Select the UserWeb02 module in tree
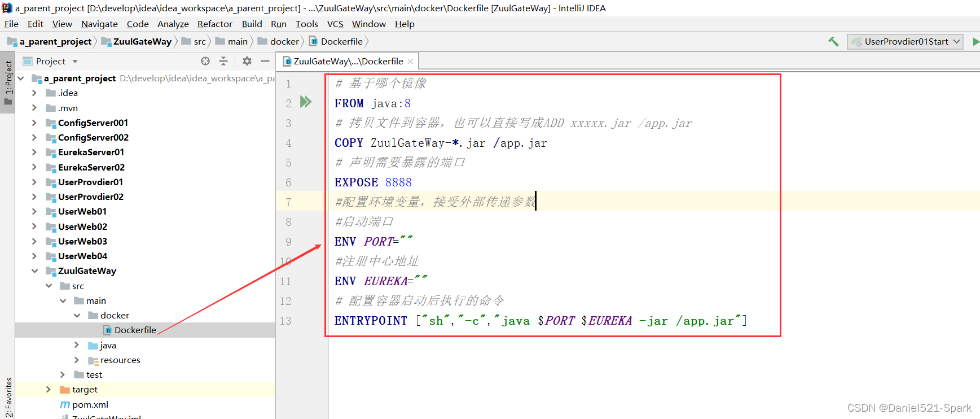Image resolution: width=980 pixels, height=419 pixels. pos(82,226)
